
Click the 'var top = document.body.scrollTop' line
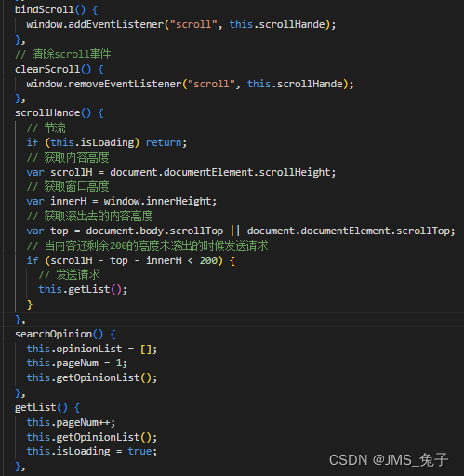click(x=241, y=231)
